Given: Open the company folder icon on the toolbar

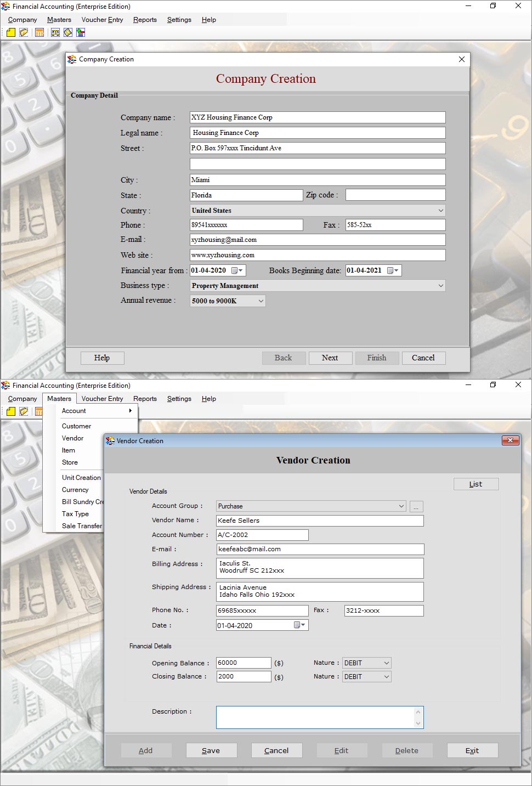Looking at the screenshot, I should coord(23,32).
